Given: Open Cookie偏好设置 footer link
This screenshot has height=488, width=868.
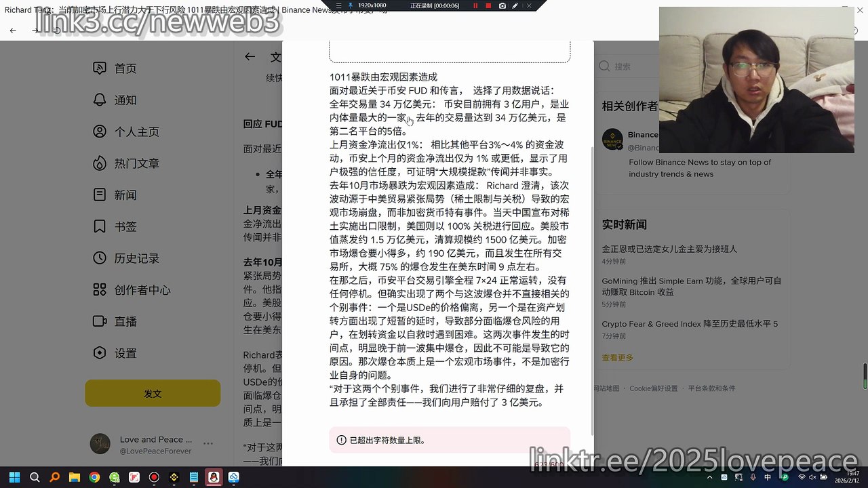Looking at the screenshot, I should (653, 388).
